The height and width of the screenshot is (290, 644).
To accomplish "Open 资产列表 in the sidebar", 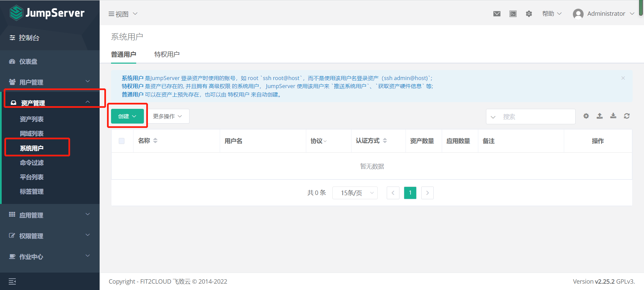I will pyautogui.click(x=32, y=119).
